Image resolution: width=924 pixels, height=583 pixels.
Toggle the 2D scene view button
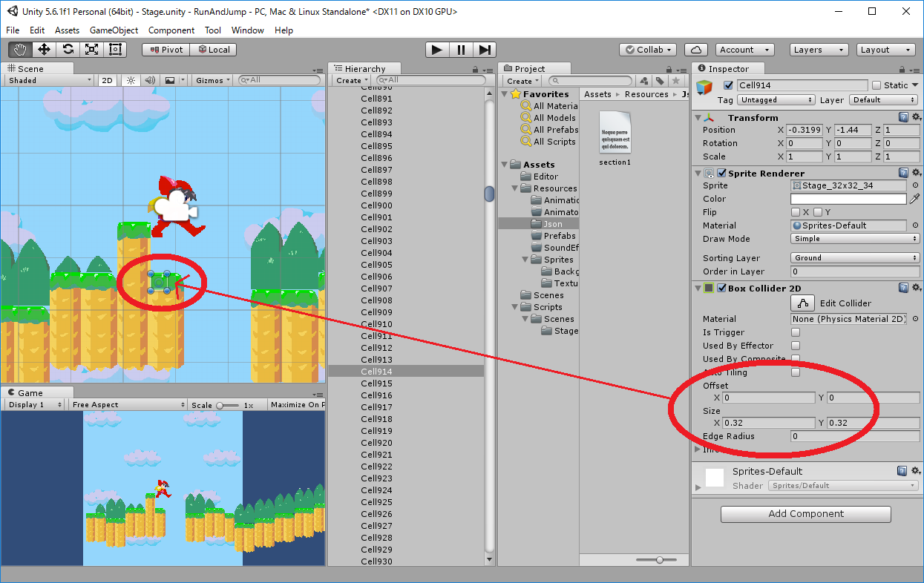point(108,80)
